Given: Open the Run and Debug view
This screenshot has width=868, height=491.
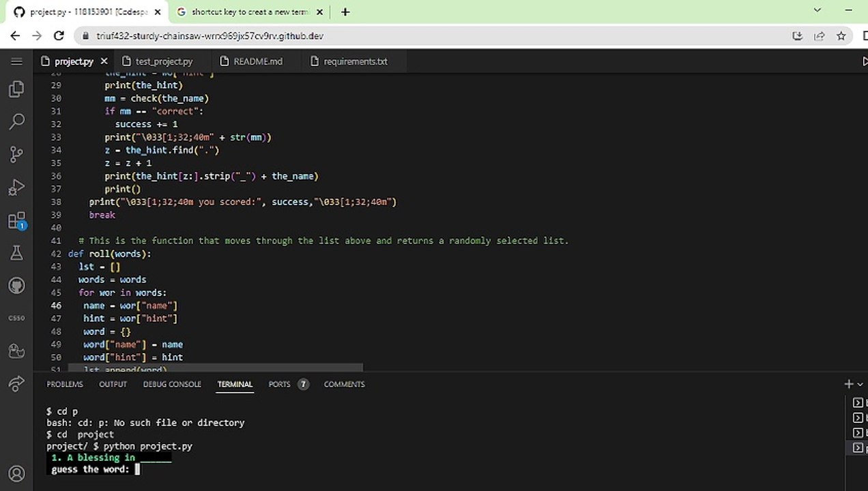Looking at the screenshot, I should (16, 187).
